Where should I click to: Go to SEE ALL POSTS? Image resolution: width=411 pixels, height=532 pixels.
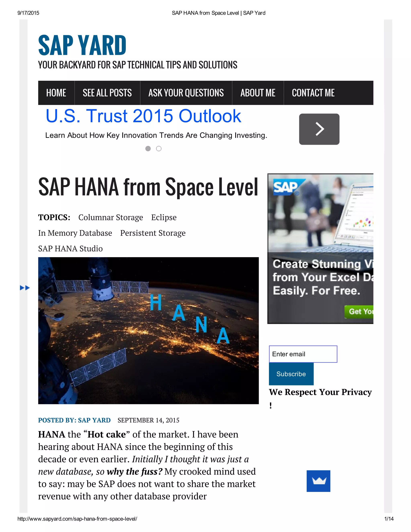click(107, 93)
